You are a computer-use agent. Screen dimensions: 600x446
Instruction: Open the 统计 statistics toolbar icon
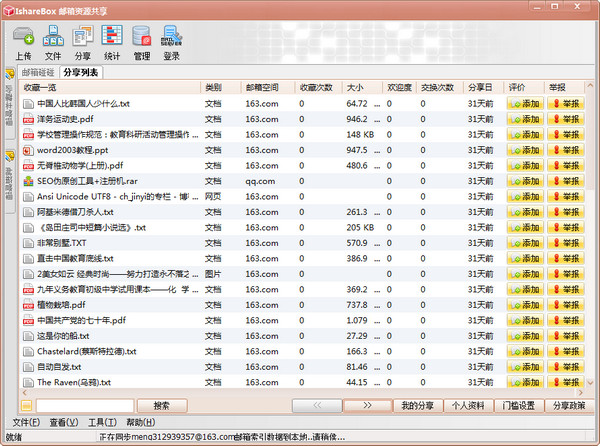click(x=112, y=42)
